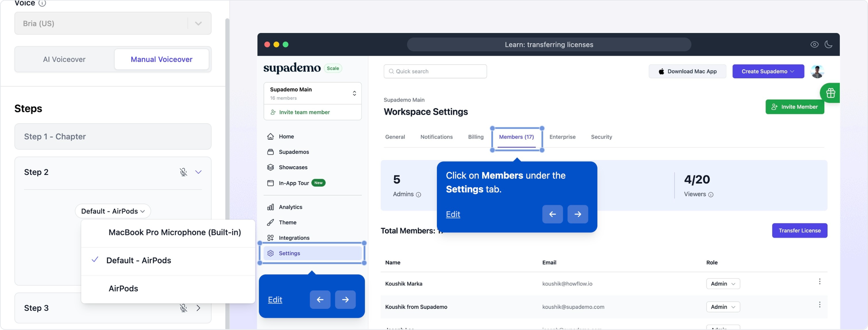Click the Email column header

click(549, 263)
